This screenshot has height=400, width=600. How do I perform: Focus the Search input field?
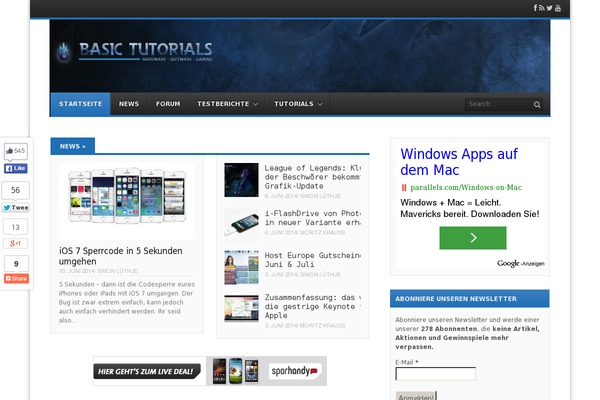point(498,104)
